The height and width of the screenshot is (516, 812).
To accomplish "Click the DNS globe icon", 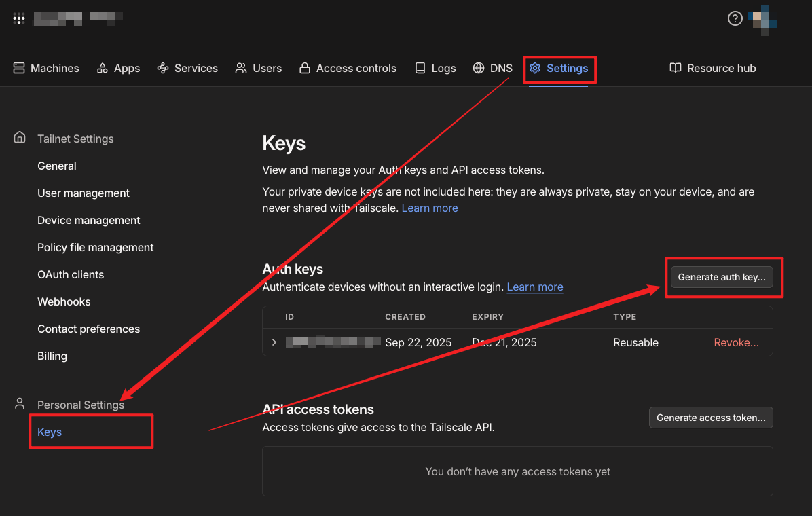I will (x=479, y=68).
